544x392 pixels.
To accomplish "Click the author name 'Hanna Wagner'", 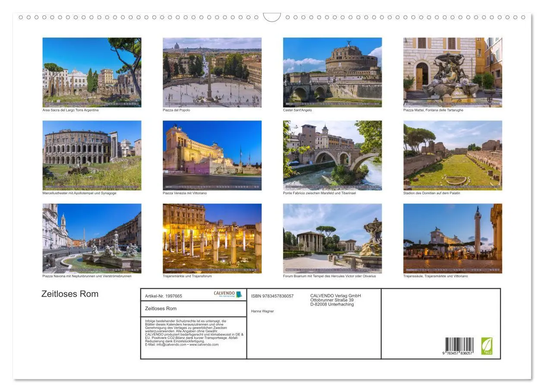I will (263, 311).
